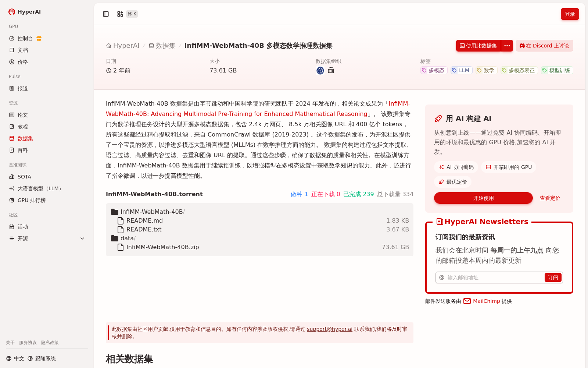Open 论文 in the sidebar
Image resolution: width=588 pixels, height=368 pixels.
22,115
